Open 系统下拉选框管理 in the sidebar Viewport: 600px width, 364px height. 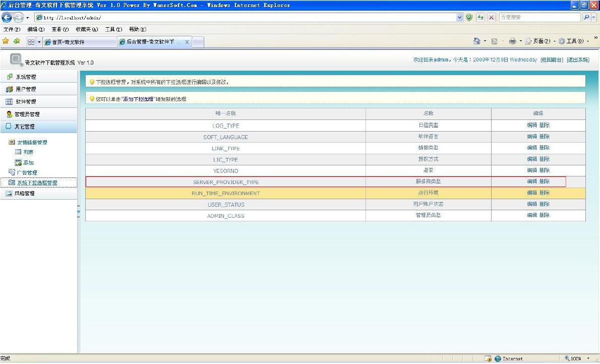(38, 183)
